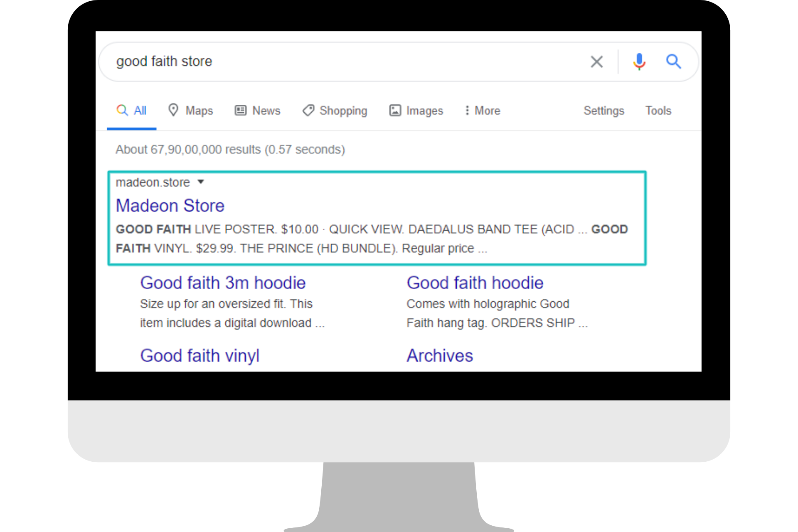Switch to the News tab
798x532 pixels.
(x=258, y=111)
